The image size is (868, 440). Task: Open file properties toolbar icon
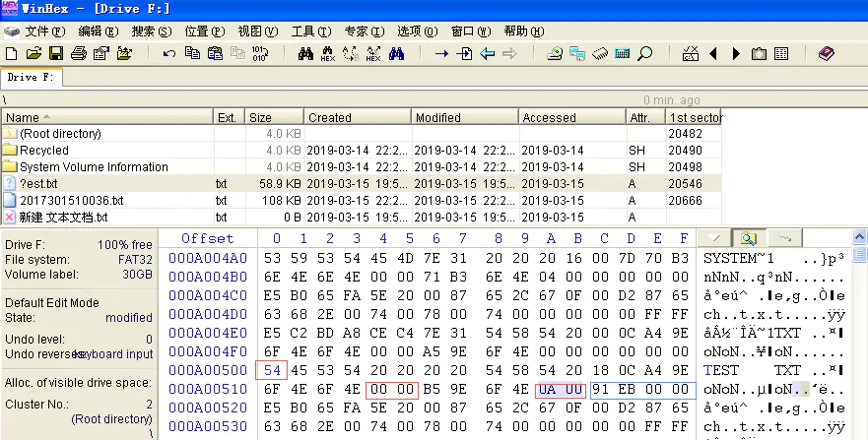tap(101, 53)
